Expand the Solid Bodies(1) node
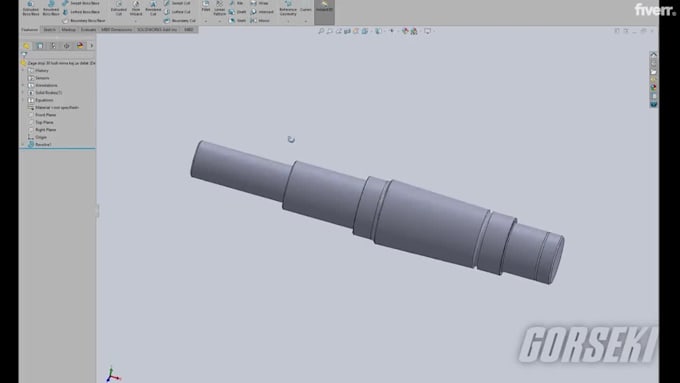This screenshot has width=680, height=383. click(23, 93)
